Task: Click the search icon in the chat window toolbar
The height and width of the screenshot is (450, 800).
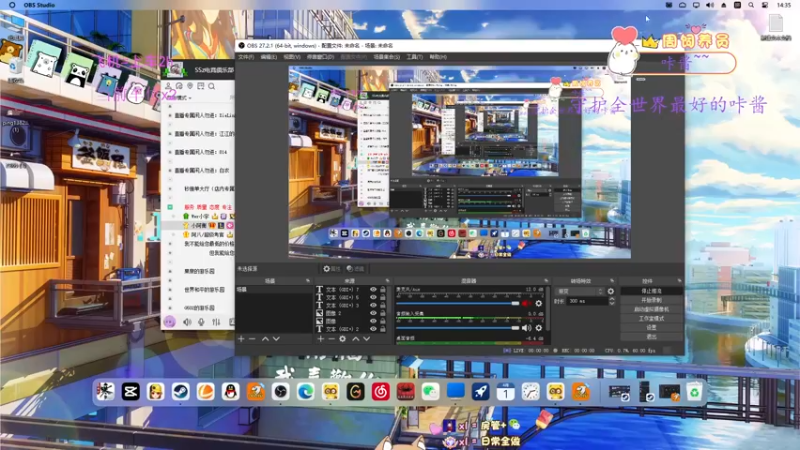Action: tap(211, 86)
